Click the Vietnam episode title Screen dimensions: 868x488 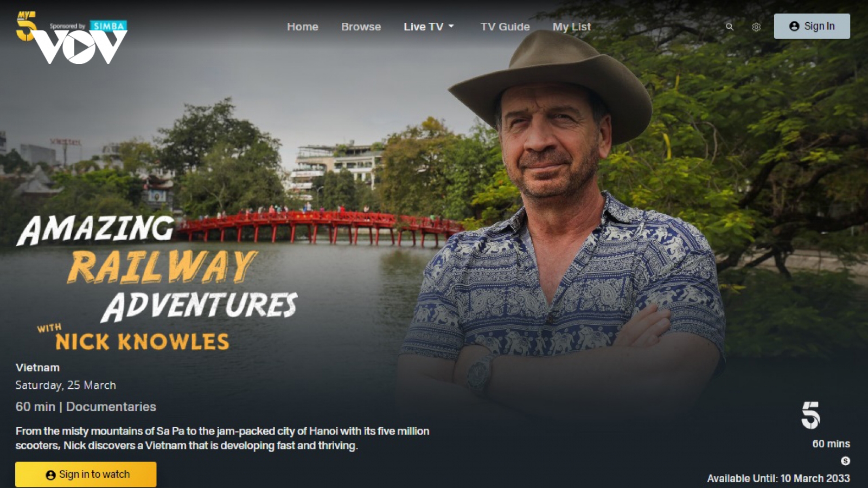click(x=37, y=367)
